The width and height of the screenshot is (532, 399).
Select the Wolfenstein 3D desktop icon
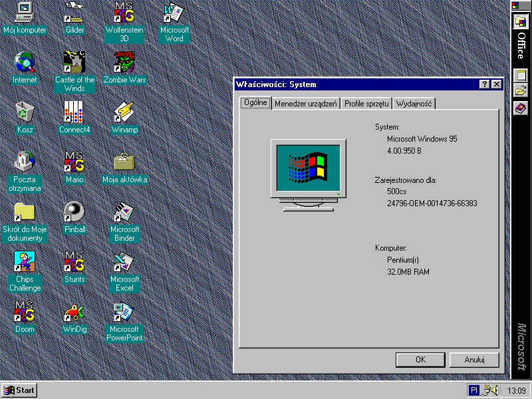124,13
